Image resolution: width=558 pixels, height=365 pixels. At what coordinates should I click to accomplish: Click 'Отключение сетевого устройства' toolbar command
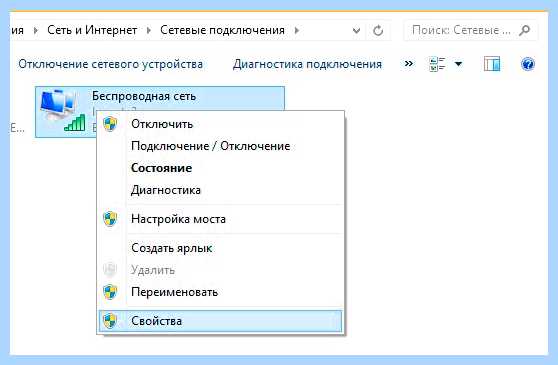110,64
